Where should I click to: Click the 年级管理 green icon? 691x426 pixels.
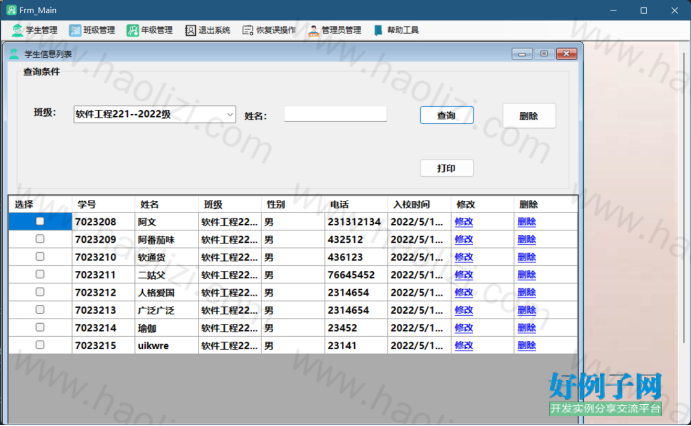[x=133, y=30]
